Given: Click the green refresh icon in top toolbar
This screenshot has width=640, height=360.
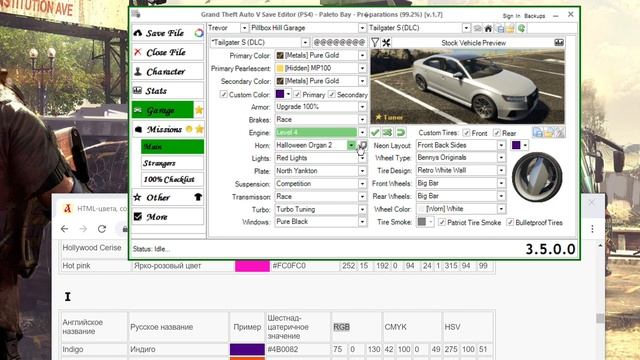Looking at the screenshot, I should pyautogui.click(x=521, y=28).
